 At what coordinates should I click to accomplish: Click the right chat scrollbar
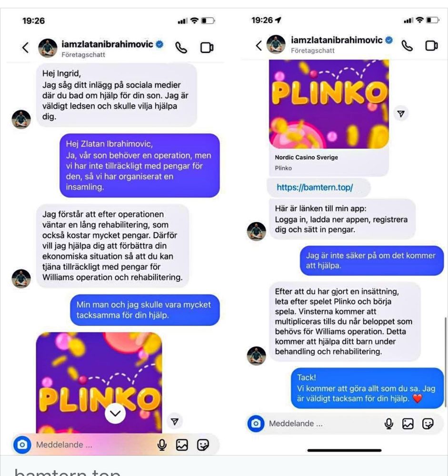445,362
